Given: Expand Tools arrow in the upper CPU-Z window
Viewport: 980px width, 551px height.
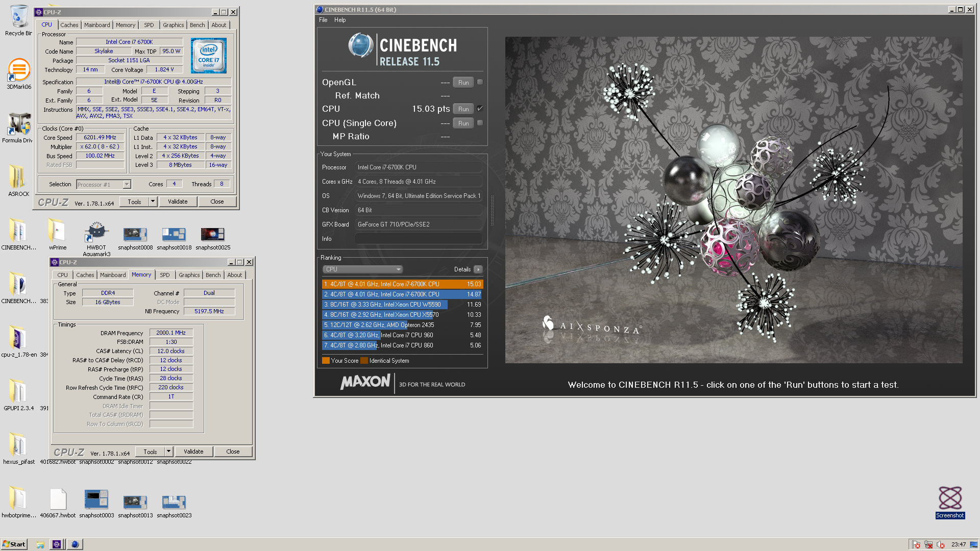Looking at the screenshot, I should coord(152,202).
